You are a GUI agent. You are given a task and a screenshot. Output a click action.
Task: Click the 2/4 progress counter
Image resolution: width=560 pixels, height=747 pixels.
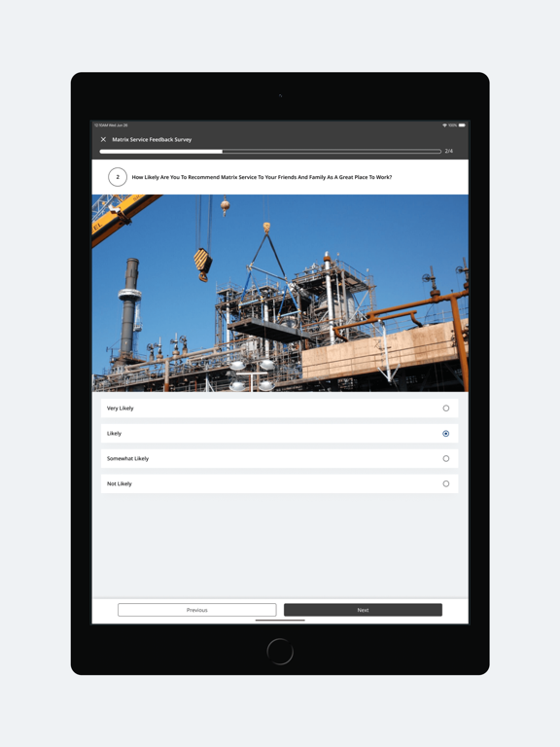(x=448, y=151)
